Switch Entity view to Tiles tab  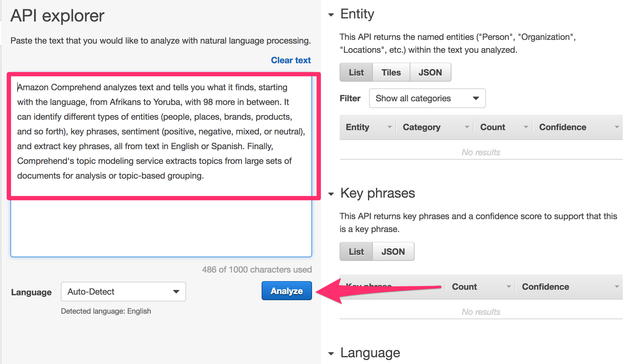point(391,72)
